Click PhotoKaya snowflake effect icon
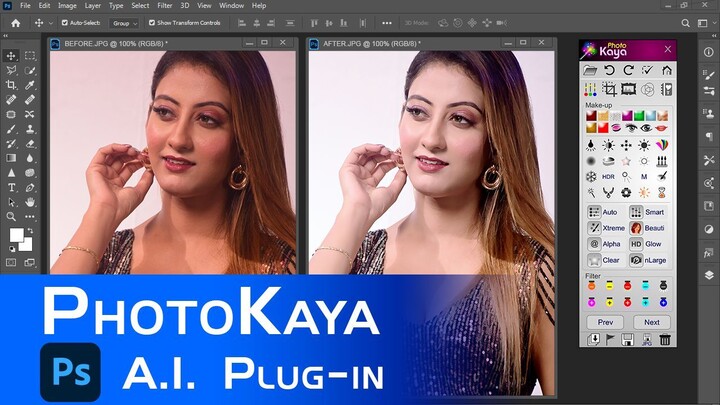720x405 pixels. 591,177
